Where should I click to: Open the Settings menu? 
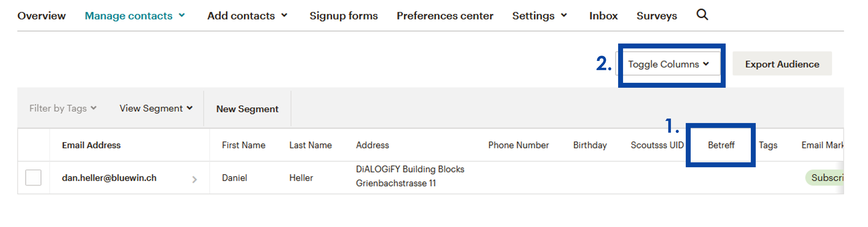coord(539,16)
